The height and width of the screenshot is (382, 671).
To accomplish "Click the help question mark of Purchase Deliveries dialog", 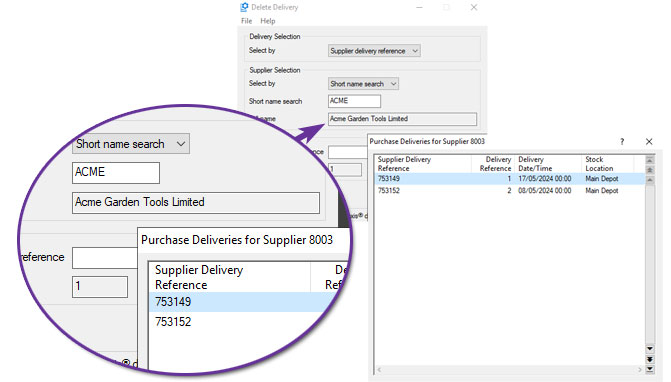I will click(622, 142).
